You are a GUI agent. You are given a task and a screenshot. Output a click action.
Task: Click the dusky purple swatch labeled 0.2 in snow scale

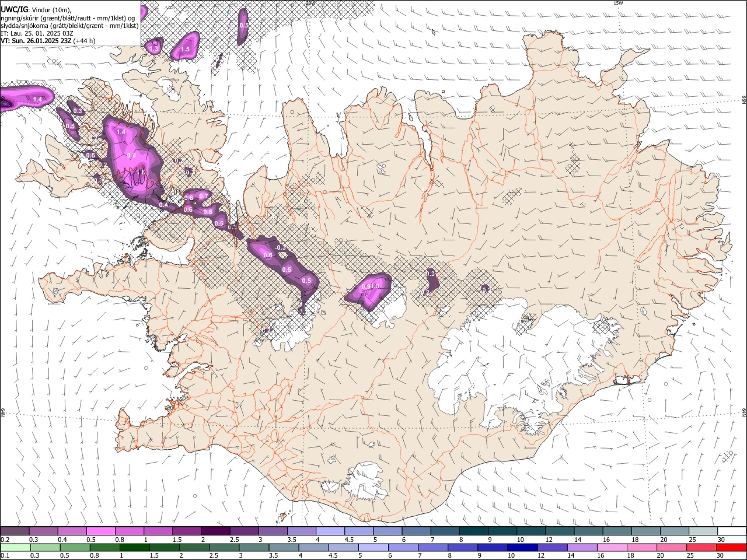(x=15, y=531)
